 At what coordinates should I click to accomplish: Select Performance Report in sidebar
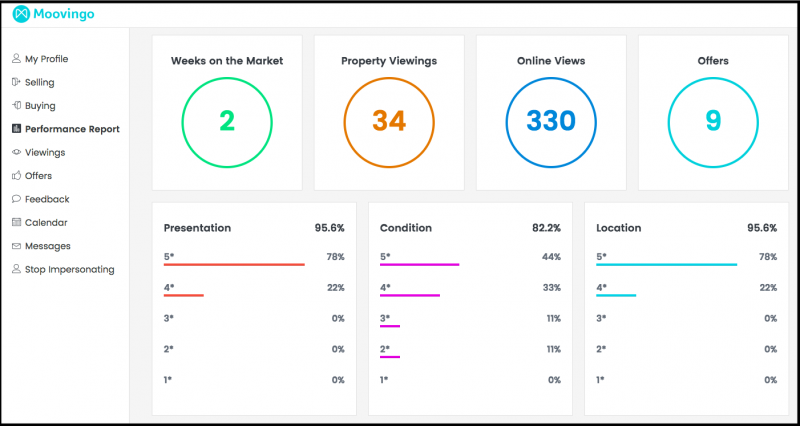coord(72,129)
